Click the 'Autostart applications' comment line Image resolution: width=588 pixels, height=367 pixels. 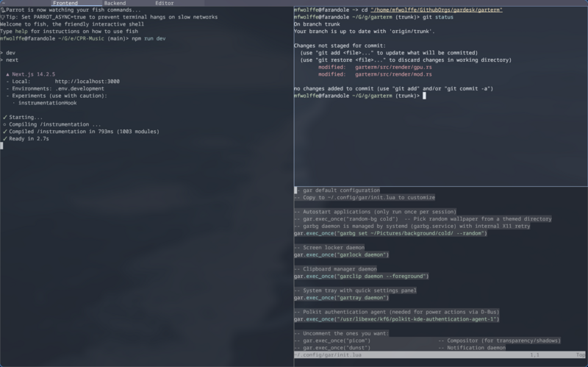click(x=376, y=212)
